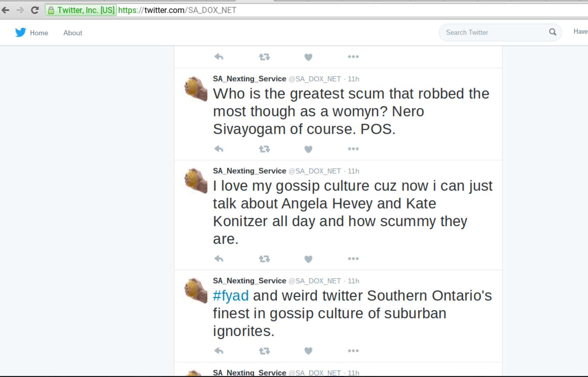Click avatar beside #fyad tweet

[x=196, y=291]
